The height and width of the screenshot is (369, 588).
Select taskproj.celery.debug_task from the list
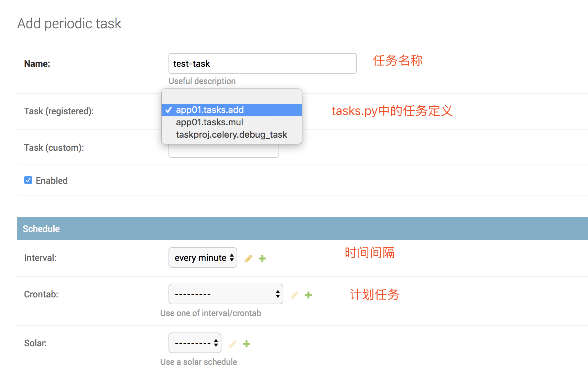click(231, 135)
